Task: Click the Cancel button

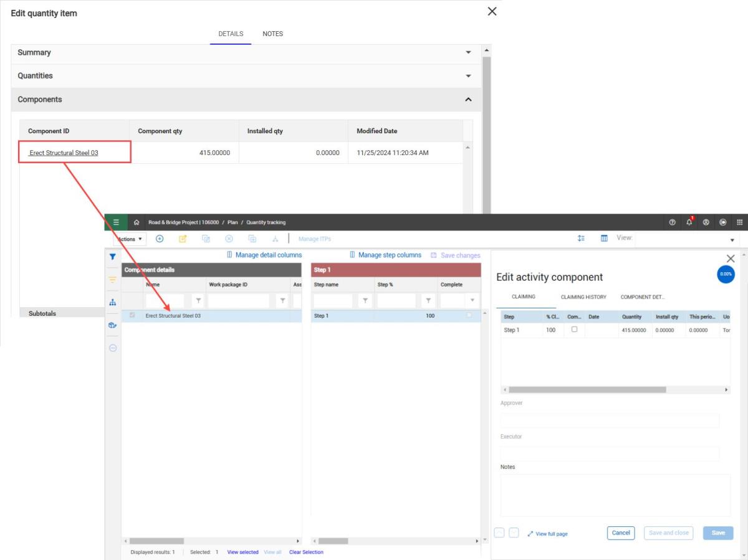Action: 620,533
